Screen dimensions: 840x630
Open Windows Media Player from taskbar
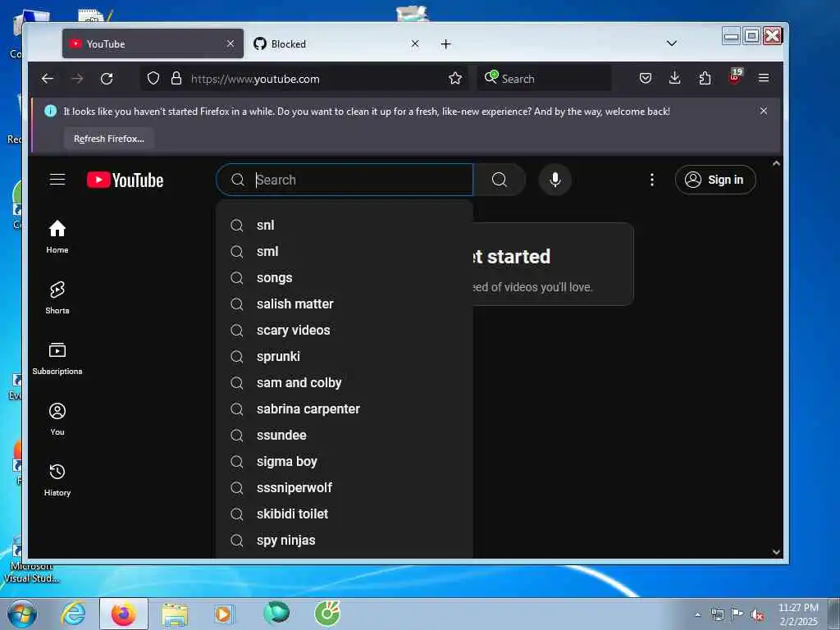224,614
